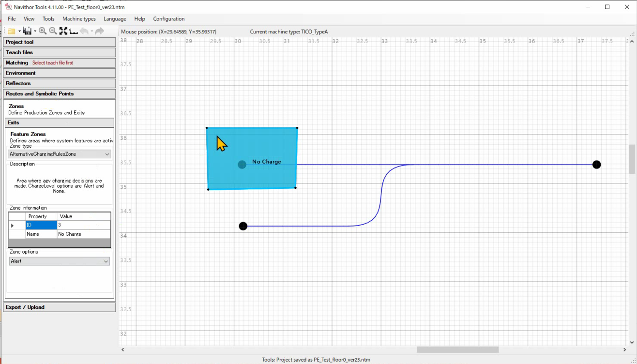Select the ruler measurement tool

point(74,31)
